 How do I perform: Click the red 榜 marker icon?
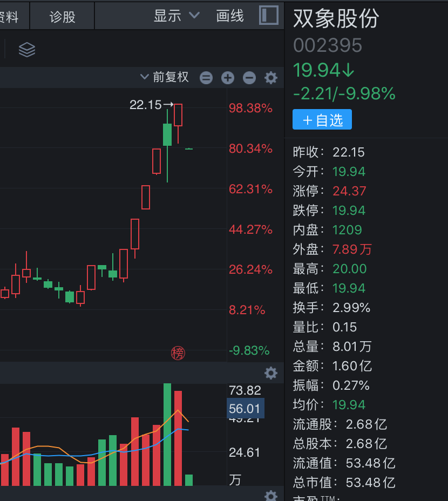click(x=178, y=353)
